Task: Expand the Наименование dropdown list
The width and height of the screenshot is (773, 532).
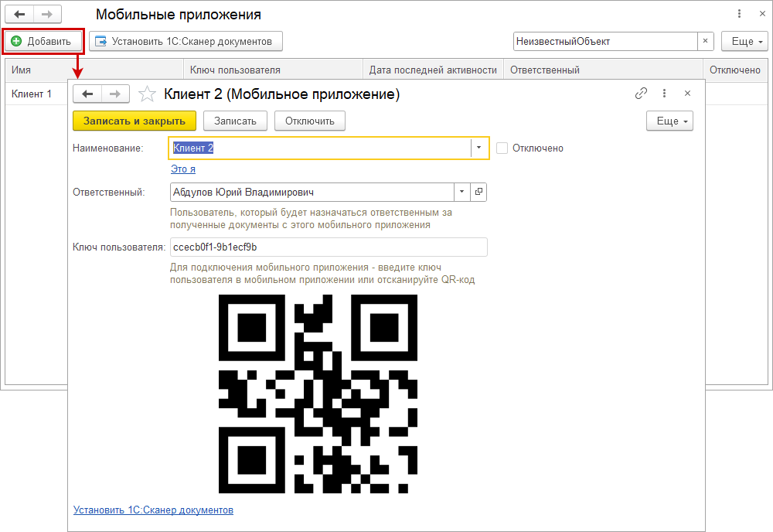Action: (x=478, y=148)
